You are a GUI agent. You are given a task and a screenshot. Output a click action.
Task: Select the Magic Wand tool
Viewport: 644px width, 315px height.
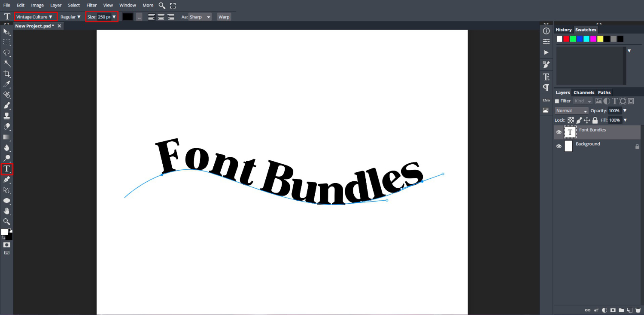(7, 63)
